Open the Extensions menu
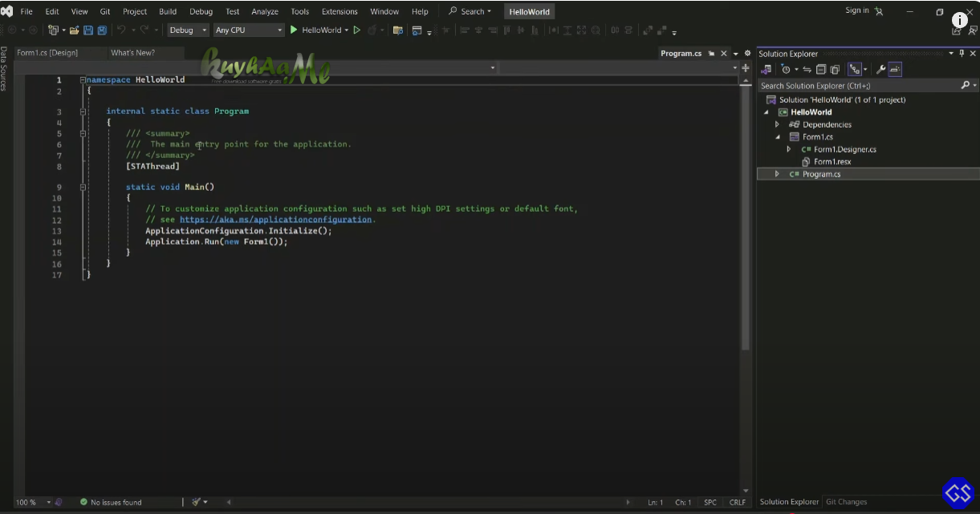Screen dimensions: 980x514 [x=340, y=11]
